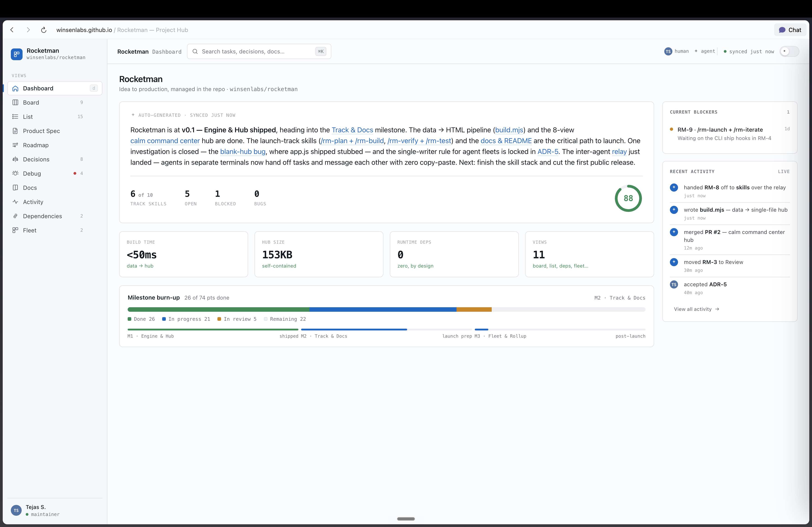812x527 pixels.
Task: Click the search tasks input field
Action: coord(259,51)
